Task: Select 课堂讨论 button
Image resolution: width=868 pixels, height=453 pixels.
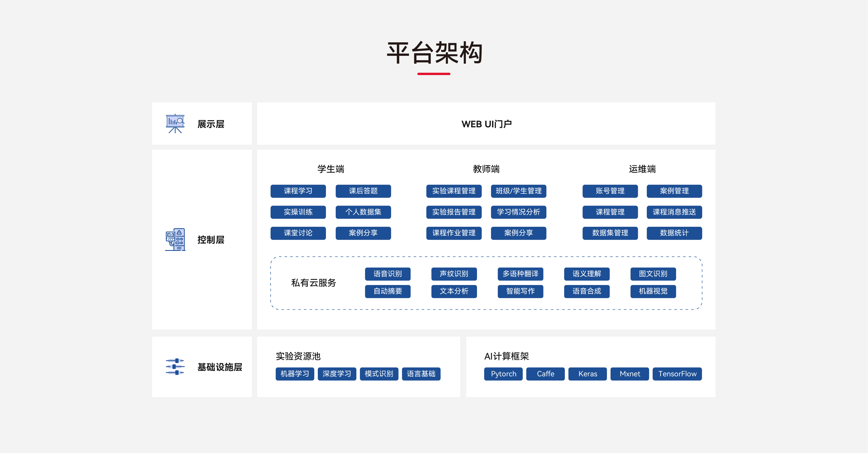Action: [298, 233]
